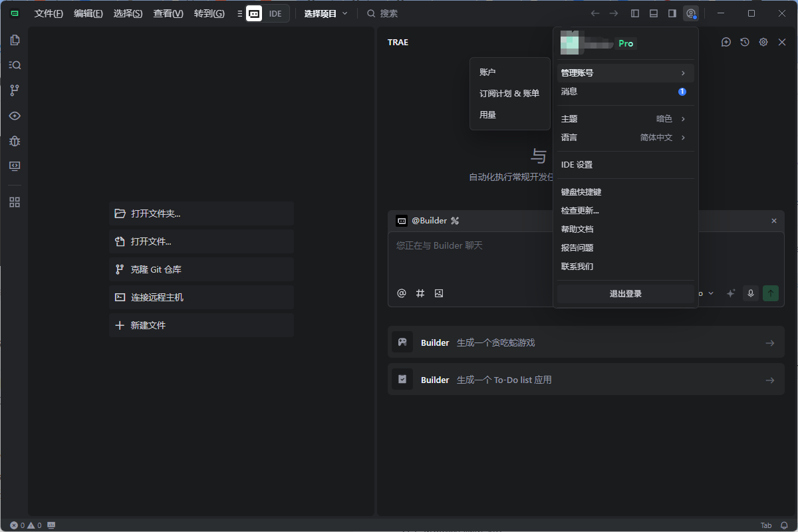Image resolution: width=798 pixels, height=532 pixels.
Task: Open 键盘快捷键 from account menu
Action: pyautogui.click(x=625, y=192)
